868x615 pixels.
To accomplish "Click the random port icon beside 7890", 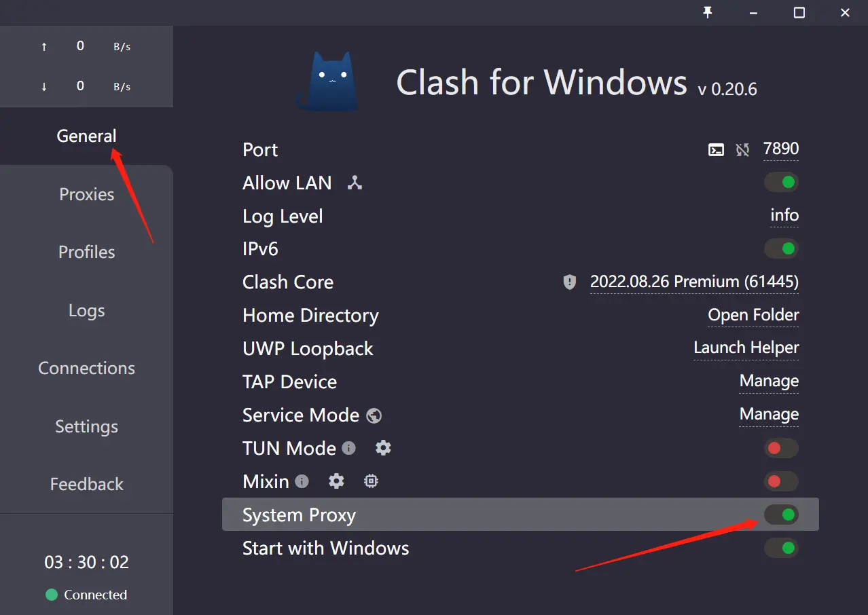I will coord(742,150).
